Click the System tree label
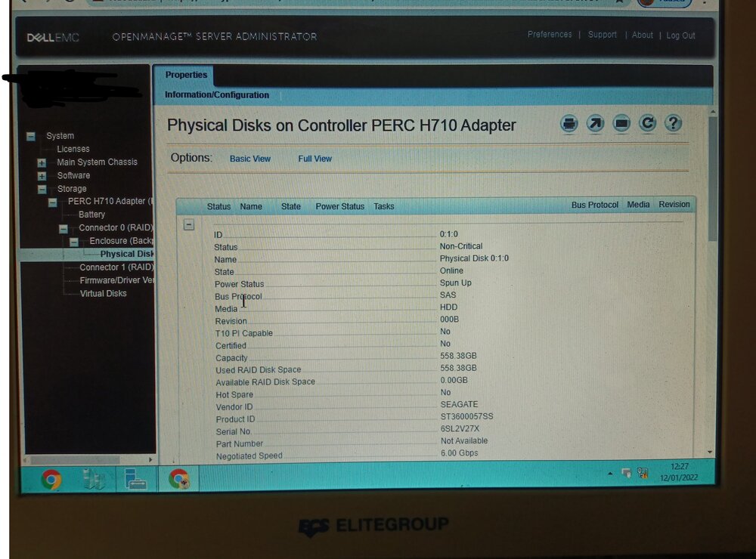The height and width of the screenshot is (559, 756). tap(60, 136)
